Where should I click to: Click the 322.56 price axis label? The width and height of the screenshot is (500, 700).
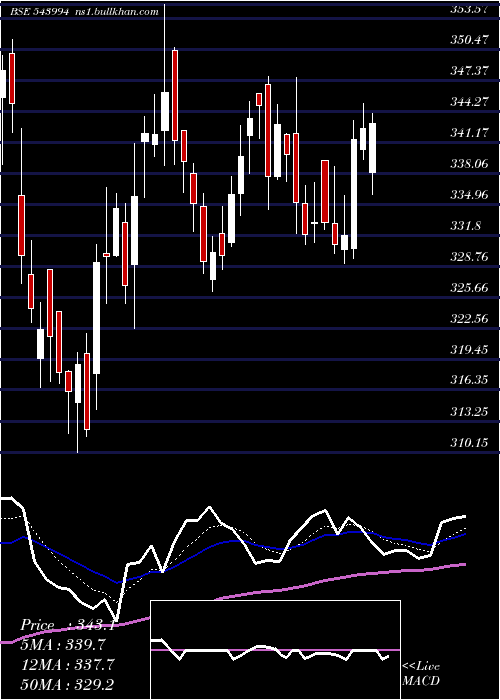click(468, 319)
